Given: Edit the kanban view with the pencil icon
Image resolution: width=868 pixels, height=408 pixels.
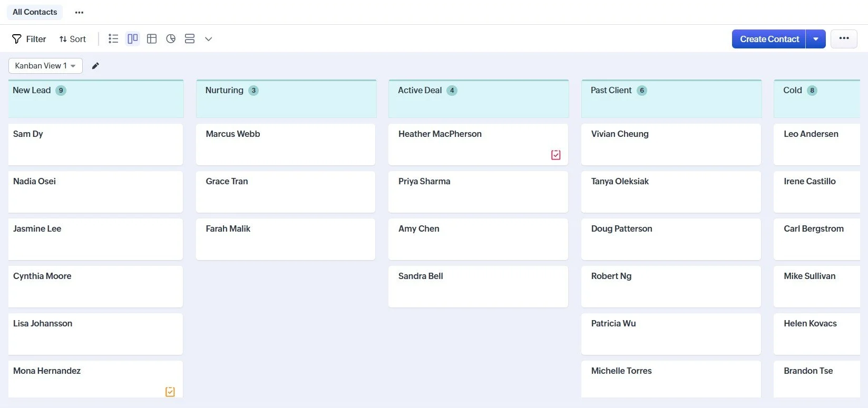Looking at the screenshot, I should 95,66.
